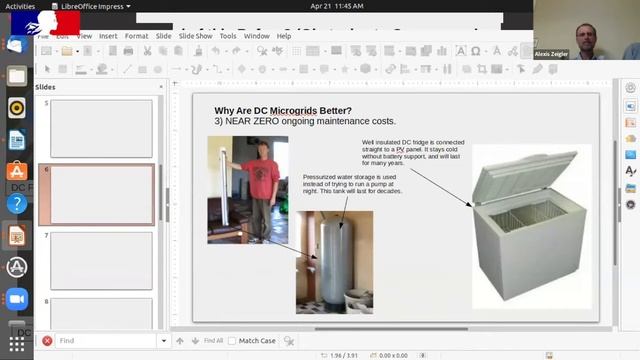Apply the Fill Color swatch button
This screenshot has width=640, height=360.
[x=102, y=69]
